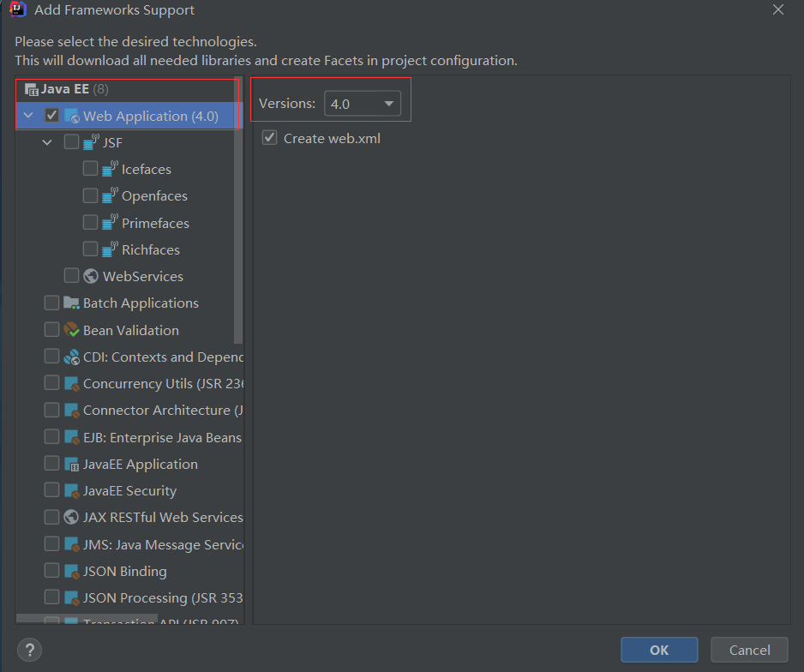Click the JAX RESTful Web Services icon

tap(71, 517)
